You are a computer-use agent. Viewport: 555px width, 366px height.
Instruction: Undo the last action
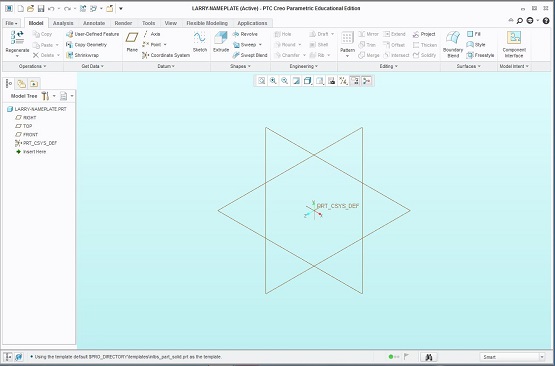pyautogui.click(x=51, y=8)
